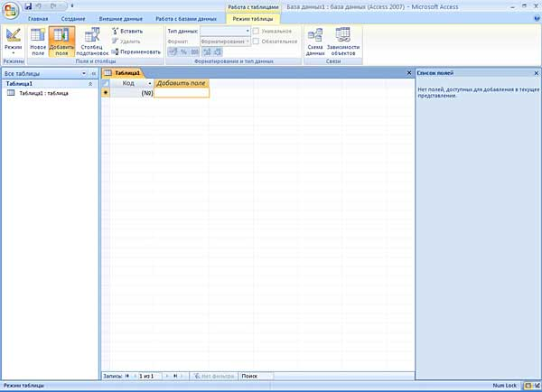Select all via table corner selector
The width and height of the screenshot is (542, 392).
click(106, 83)
